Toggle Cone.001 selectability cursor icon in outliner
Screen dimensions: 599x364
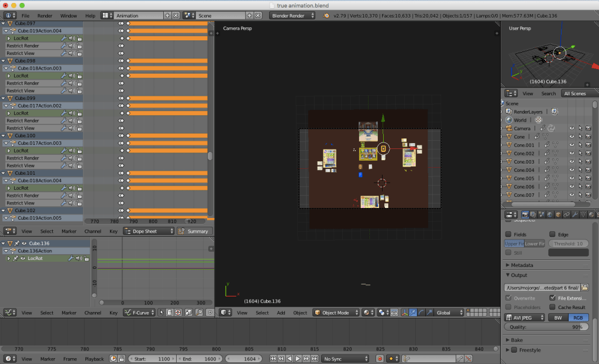coord(580,145)
